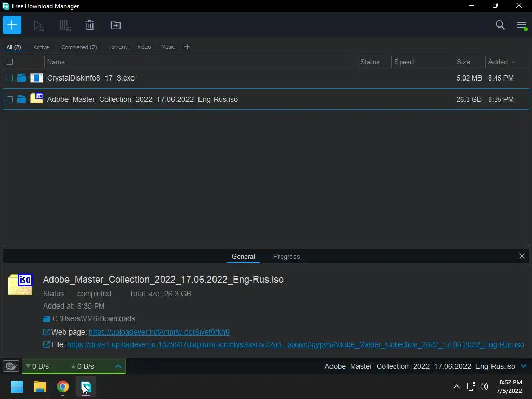Click the 8:45 PM added time
The width and height of the screenshot is (532, 399).
point(501,78)
